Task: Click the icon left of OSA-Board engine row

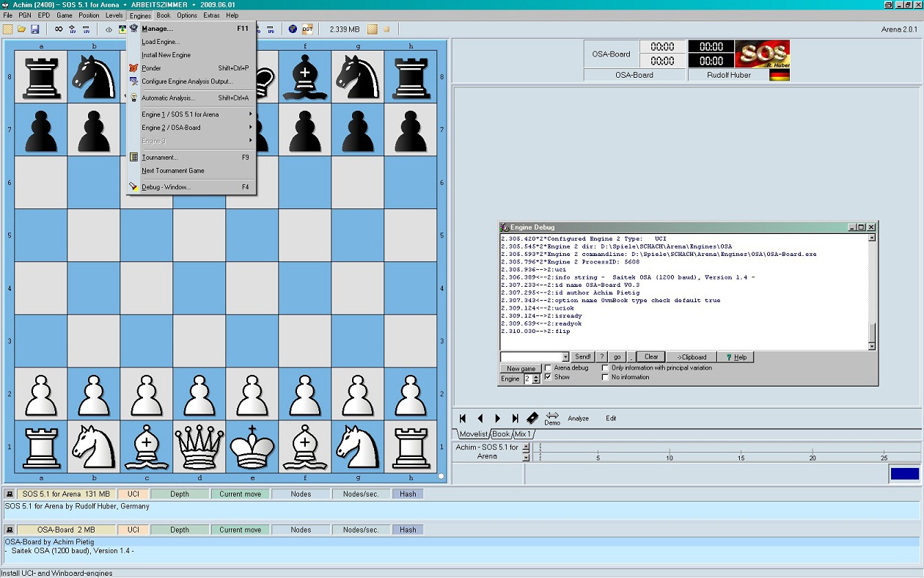Action: tap(10, 530)
